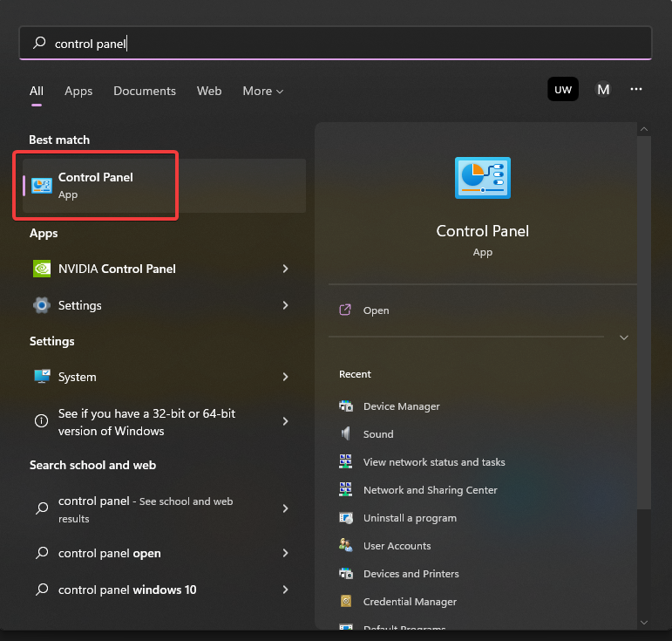Click the search text field containing 'control panel'
The image size is (672, 641).
336,43
